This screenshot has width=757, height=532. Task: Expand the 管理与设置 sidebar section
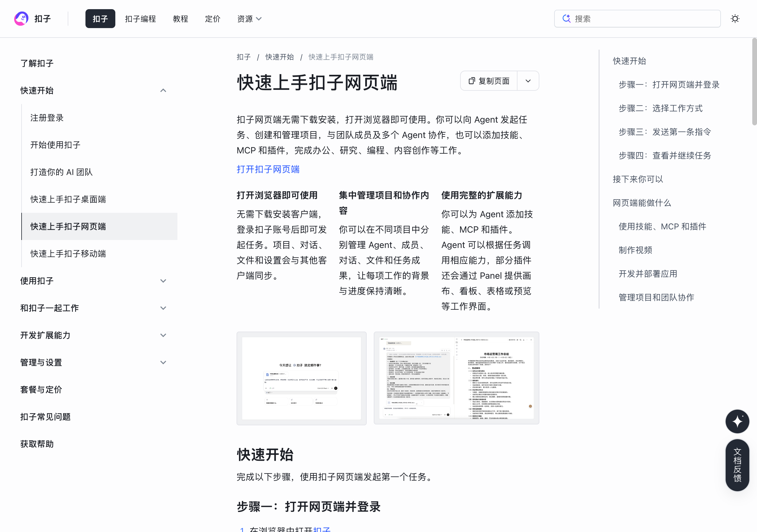point(163,362)
